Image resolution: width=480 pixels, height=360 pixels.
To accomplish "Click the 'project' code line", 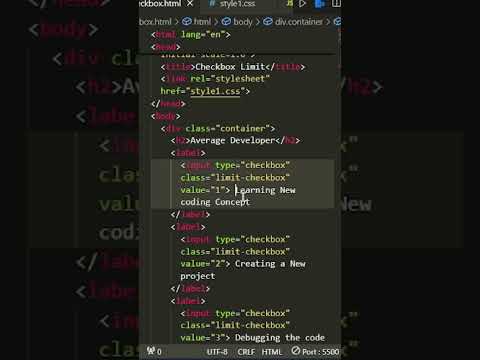I will 197,276.
